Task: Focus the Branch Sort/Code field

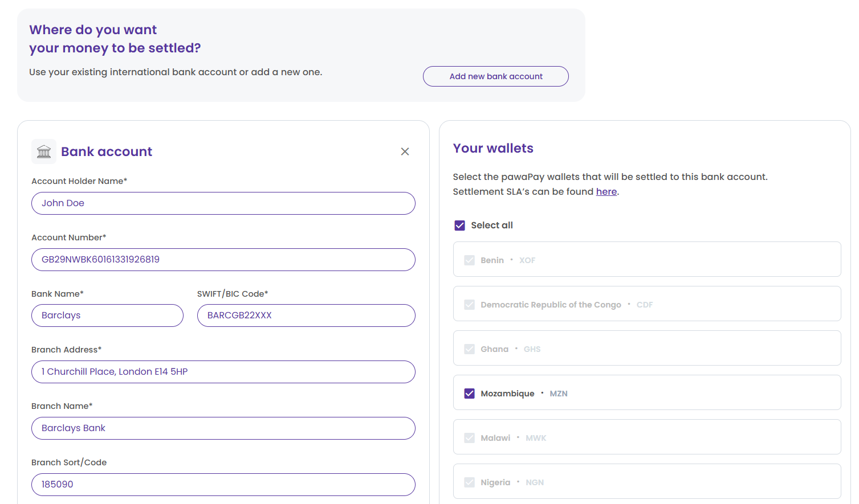Action: [223, 485]
